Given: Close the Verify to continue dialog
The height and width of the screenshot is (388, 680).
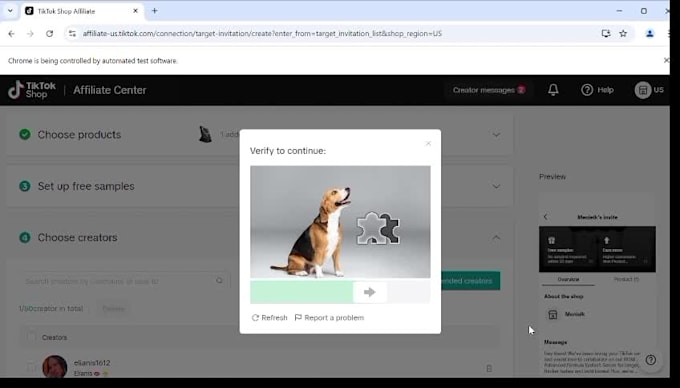Looking at the screenshot, I should [428, 143].
